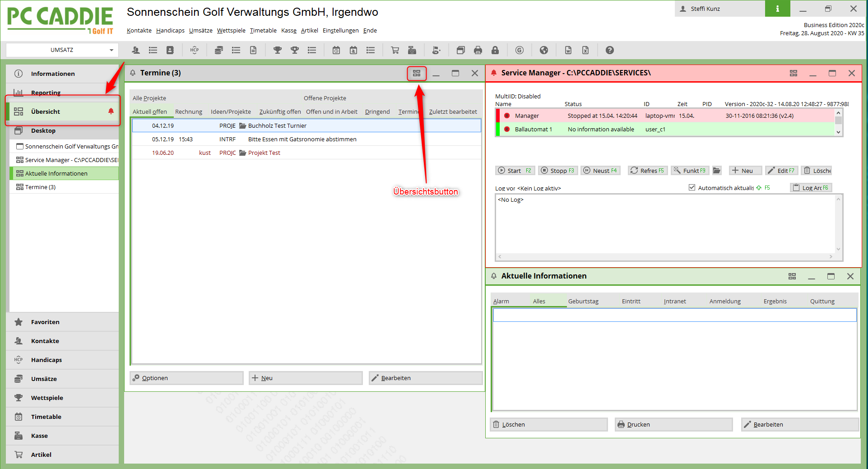Switch to the Zuletzt bearbeitet tab
The height and width of the screenshot is (469, 868).
[x=453, y=112]
